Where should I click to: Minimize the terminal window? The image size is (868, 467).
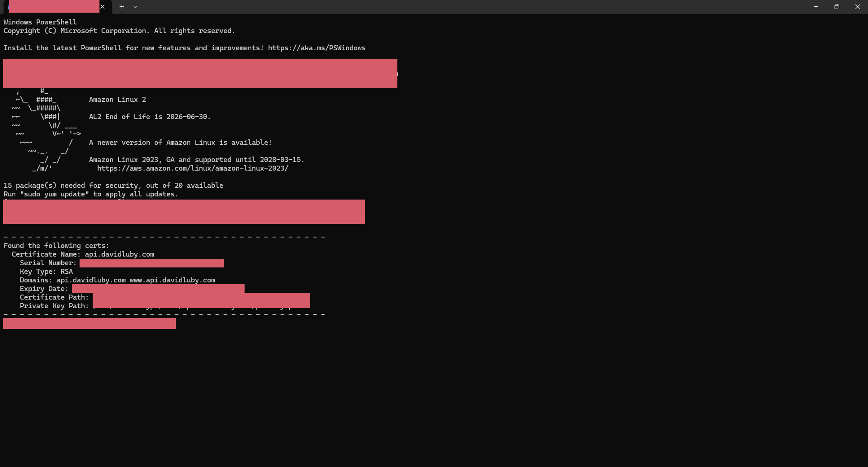816,7
